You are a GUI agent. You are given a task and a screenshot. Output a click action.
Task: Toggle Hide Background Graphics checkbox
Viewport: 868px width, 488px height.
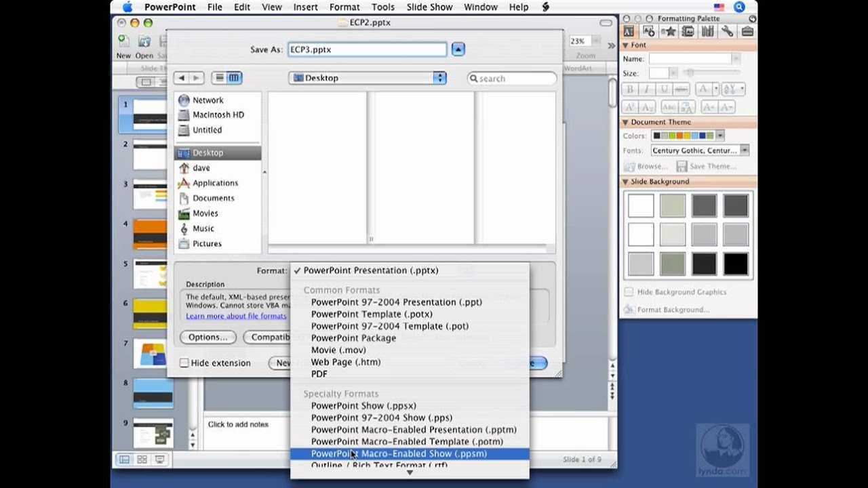[629, 292]
